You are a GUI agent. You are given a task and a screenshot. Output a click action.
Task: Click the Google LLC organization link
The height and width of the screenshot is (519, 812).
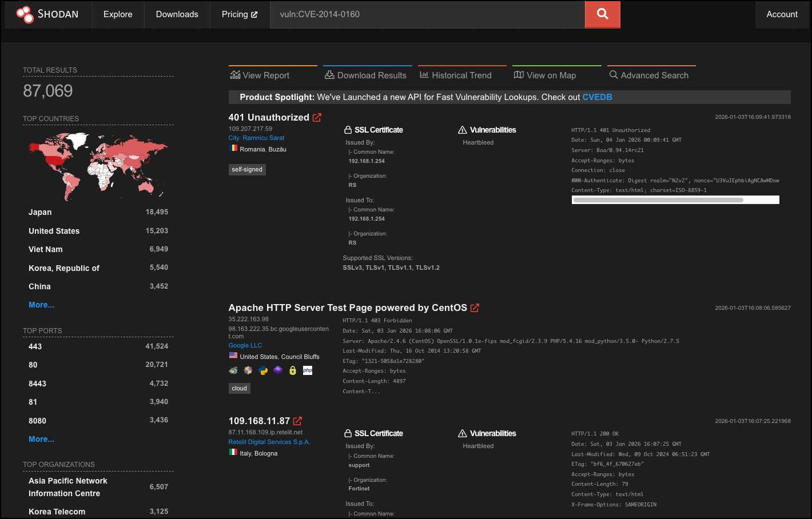point(245,345)
